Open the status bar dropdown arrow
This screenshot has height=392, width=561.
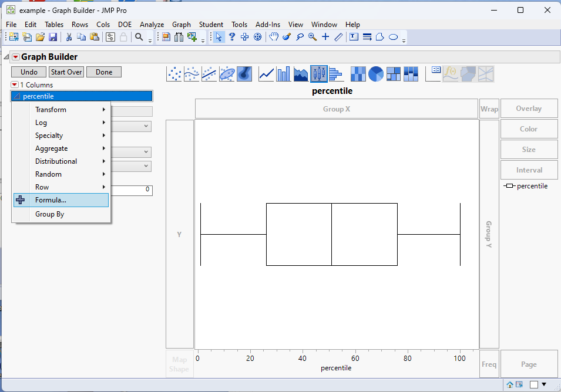pyautogui.click(x=544, y=384)
